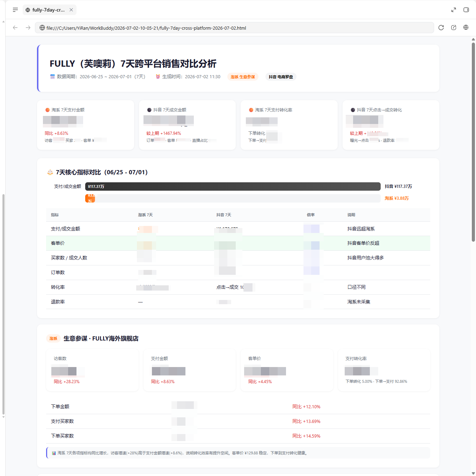Click the dark dot in 抖音 7天点击→成交转化
Image resolution: width=476 pixels, height=476 pixels.
[353, 110]
